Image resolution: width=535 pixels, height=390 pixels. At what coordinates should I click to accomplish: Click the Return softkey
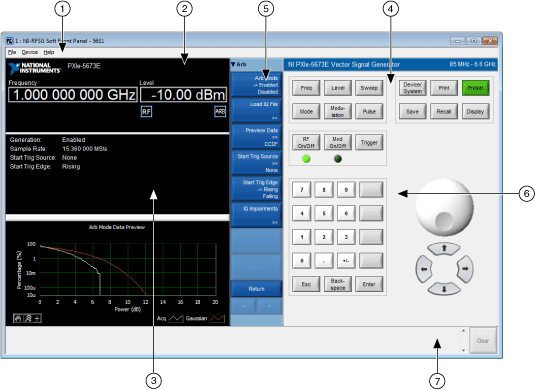pyautogui.click(x=257, y=289)
